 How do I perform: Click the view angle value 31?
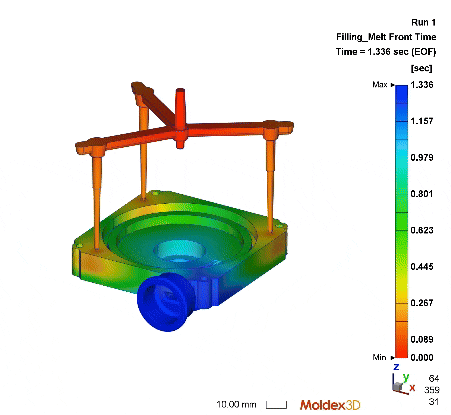click(x=434, y=402)
